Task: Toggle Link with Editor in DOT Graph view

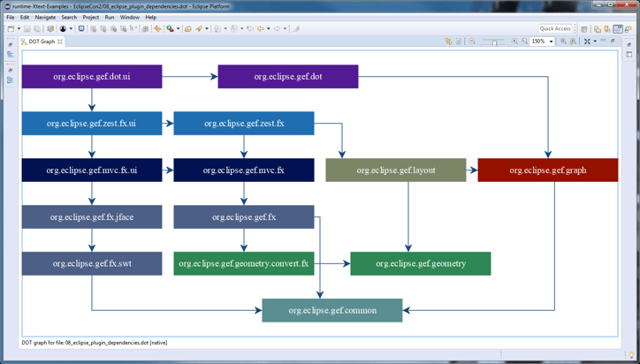Action: [x=448, y=42]
